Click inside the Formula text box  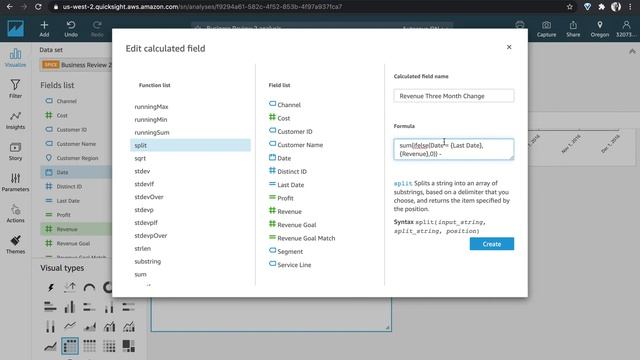click(453, 149)
